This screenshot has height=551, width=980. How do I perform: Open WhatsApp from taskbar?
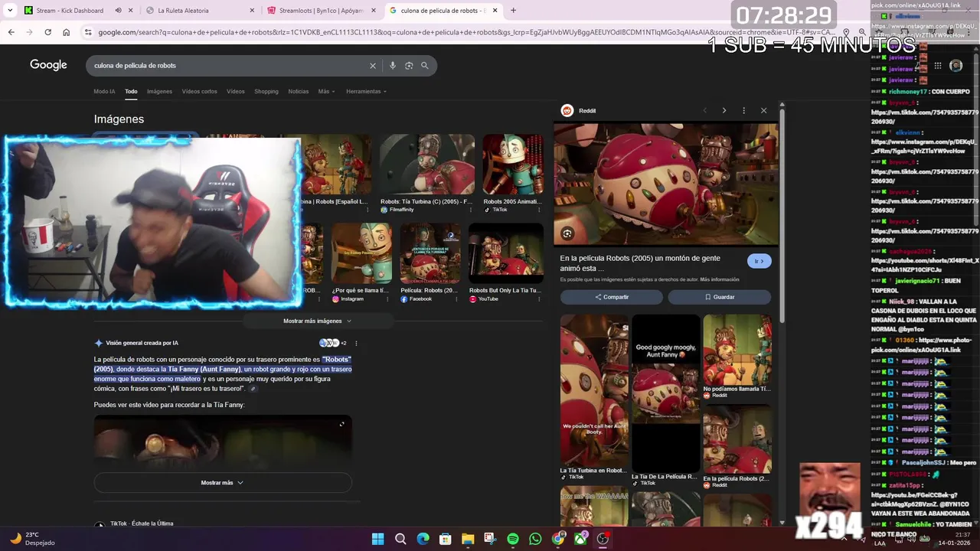pyautogui.click(x=535, y=539)
